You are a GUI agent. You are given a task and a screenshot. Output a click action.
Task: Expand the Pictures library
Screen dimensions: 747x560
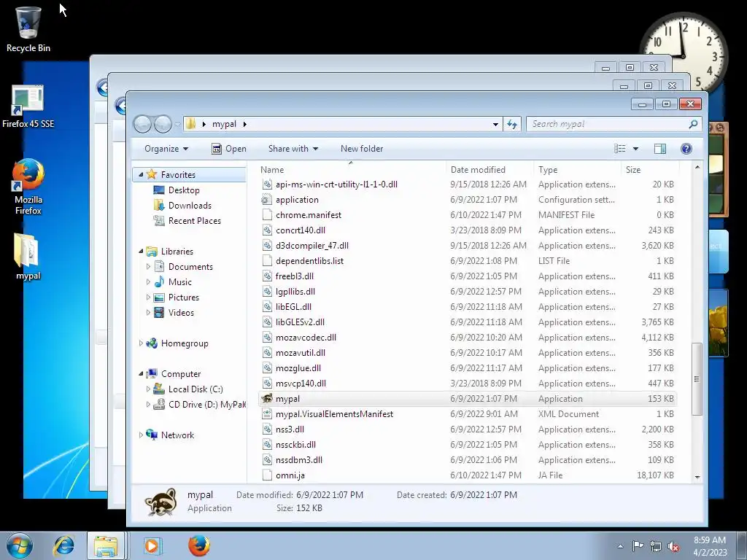click(148, 297)
